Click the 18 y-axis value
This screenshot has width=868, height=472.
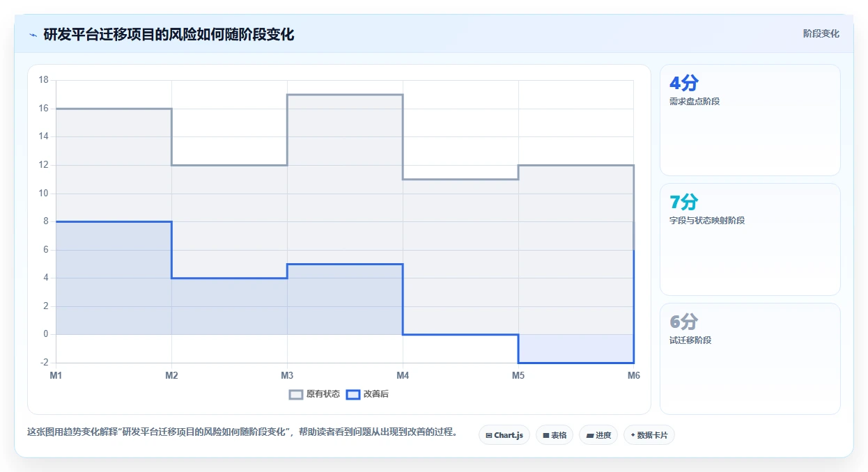pyautogui.click(x=43, y=80)
